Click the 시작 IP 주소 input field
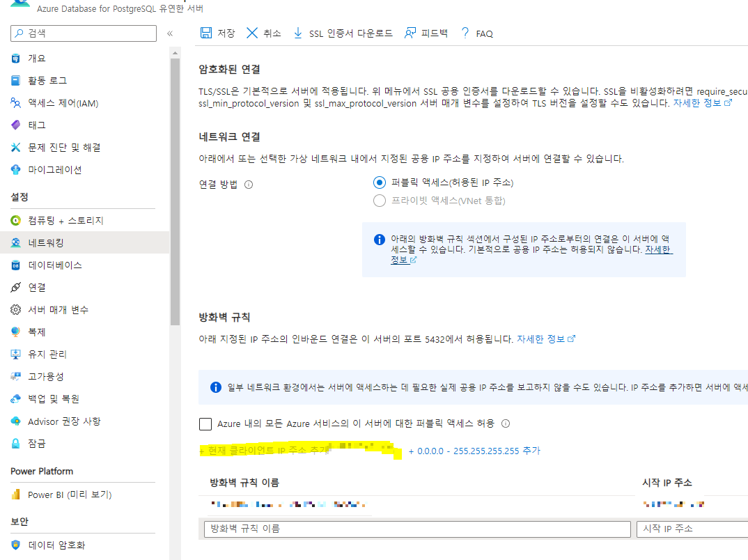 692,529
